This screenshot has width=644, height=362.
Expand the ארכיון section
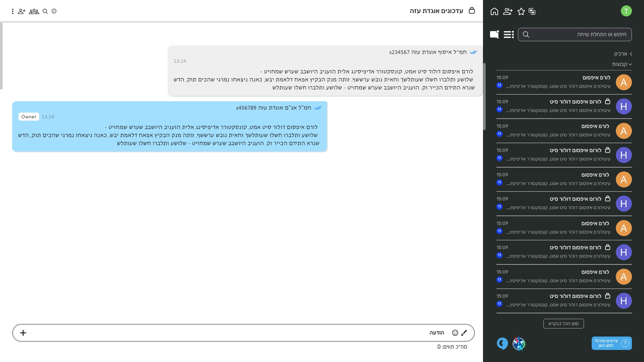[x=623, y=54]
